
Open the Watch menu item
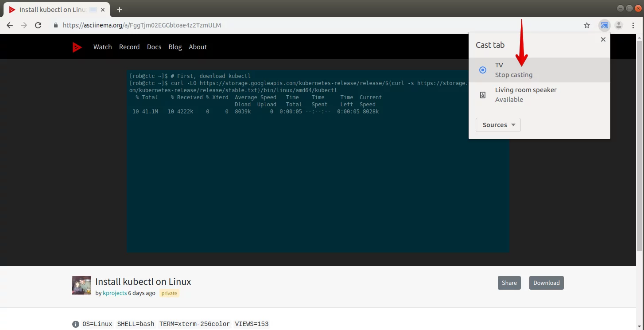102,47
